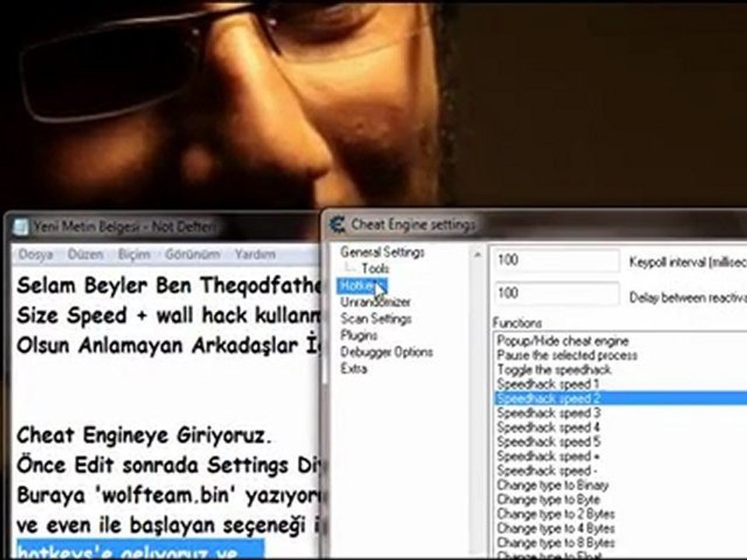Screen dimensions: 747x560
Task: Open the Görünüm menu in Notepad
Action: 192,255
